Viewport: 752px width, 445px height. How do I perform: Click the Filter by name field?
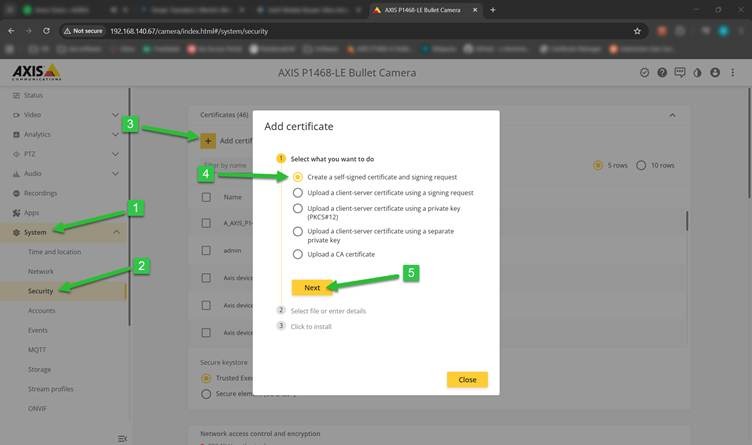[225, 165]
